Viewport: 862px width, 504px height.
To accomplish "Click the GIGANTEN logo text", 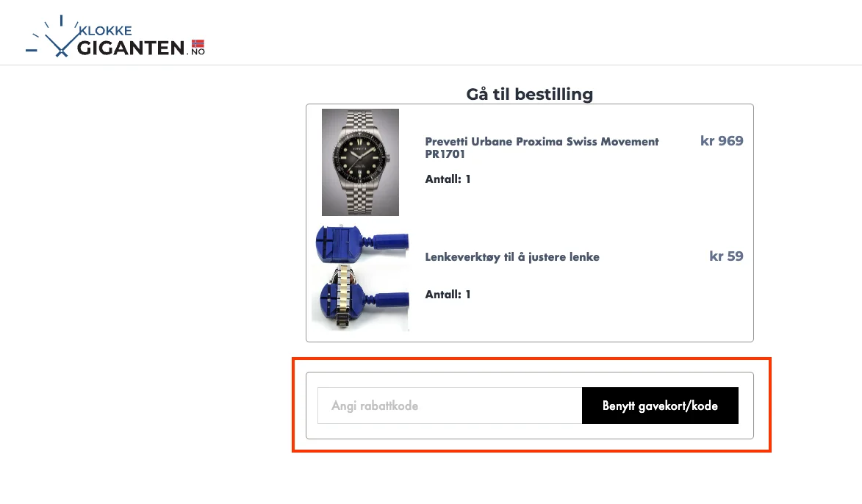I will 131,48.
